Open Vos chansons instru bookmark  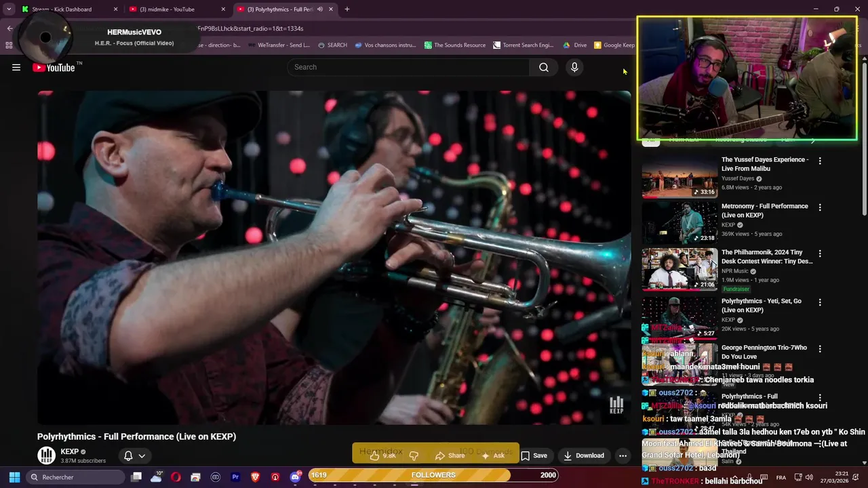385,45
